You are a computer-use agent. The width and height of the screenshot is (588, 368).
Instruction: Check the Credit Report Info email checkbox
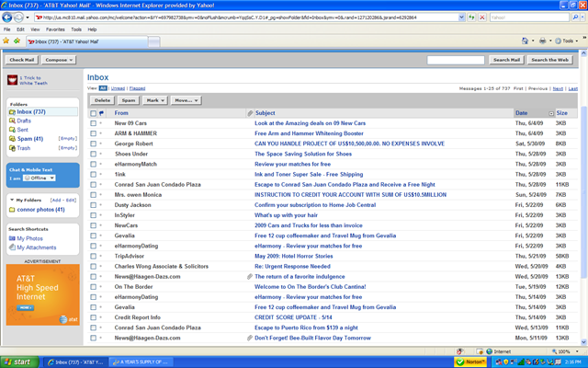93,317
